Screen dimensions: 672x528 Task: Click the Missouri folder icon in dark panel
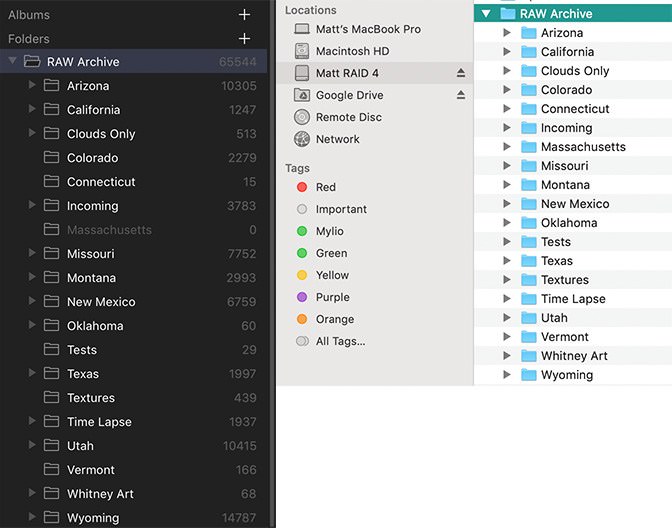coord(51,253)
